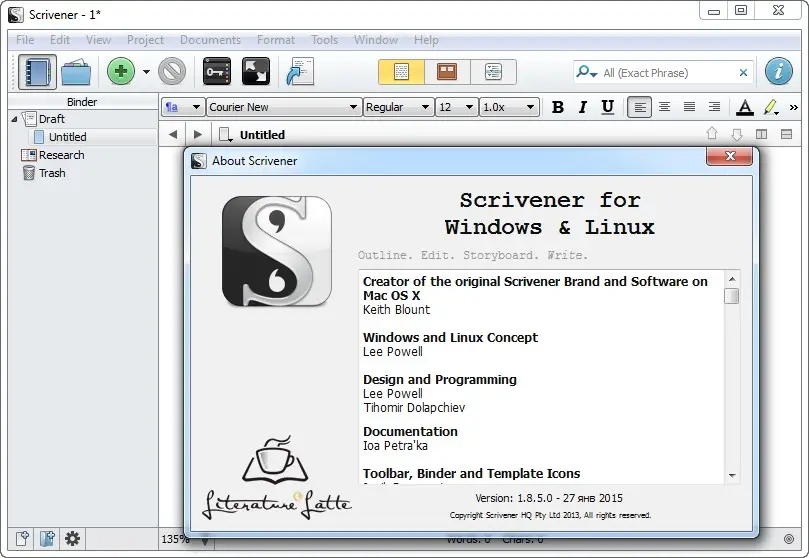
Task: Open the search options magnifier dropdown
Action: (587, 72)
